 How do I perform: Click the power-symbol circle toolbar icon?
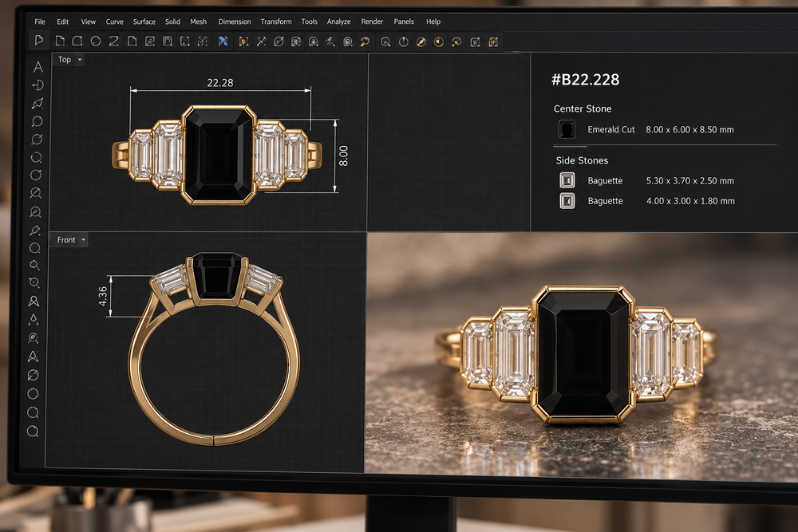[x=404, y=42]
